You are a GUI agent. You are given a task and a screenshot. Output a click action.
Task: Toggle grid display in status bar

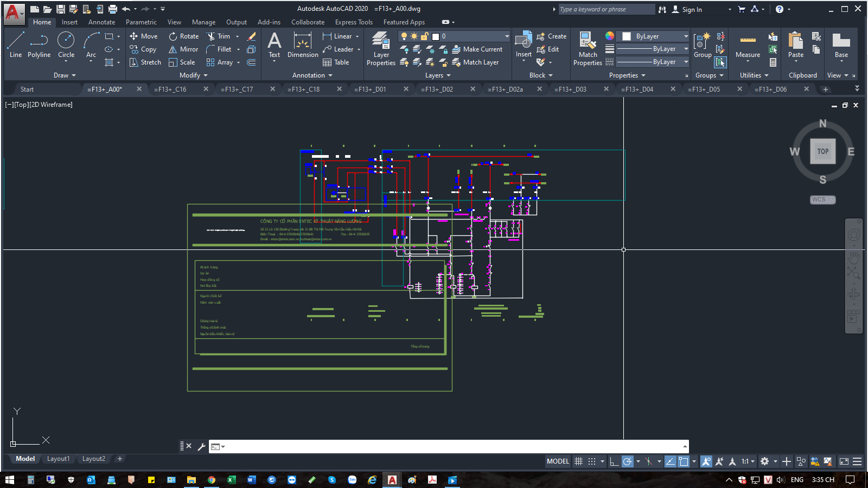point(579,461)
